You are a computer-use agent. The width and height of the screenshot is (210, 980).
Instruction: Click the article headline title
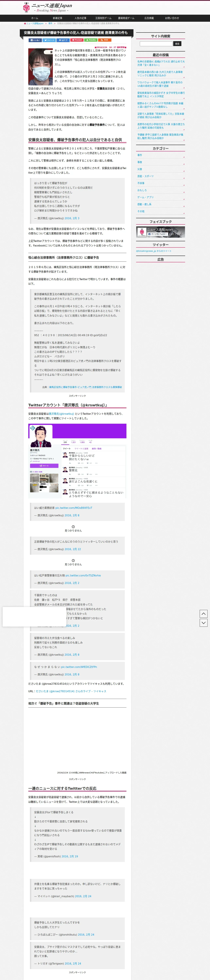[x=76, y=33]
